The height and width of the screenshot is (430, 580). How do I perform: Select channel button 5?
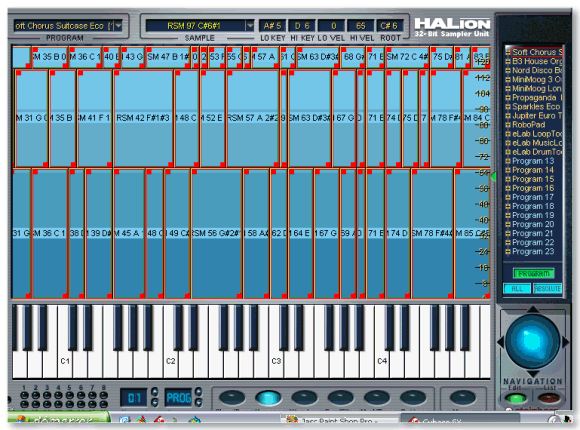70,395
